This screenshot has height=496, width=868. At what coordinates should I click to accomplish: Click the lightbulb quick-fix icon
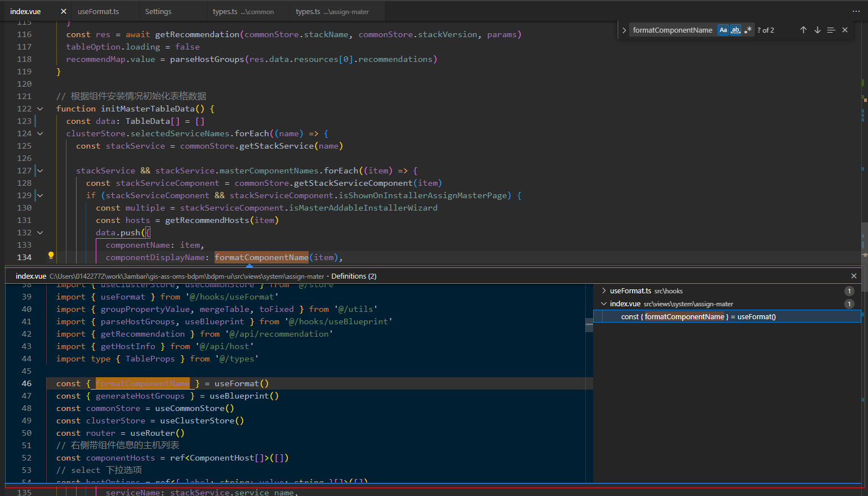click(51, 256)
